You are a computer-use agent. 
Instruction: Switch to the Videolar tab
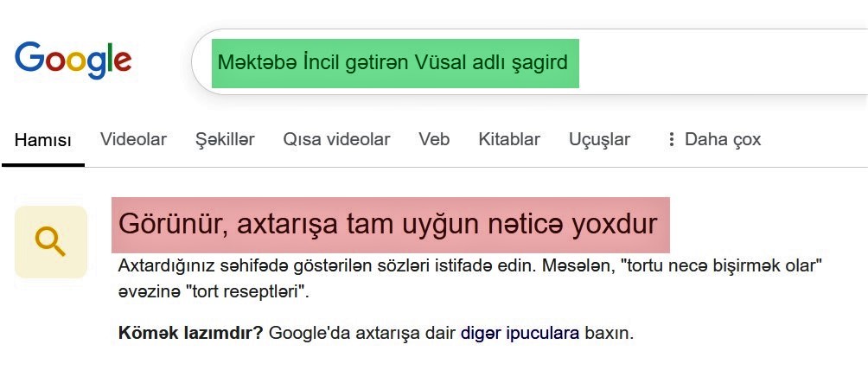point(133,139)
